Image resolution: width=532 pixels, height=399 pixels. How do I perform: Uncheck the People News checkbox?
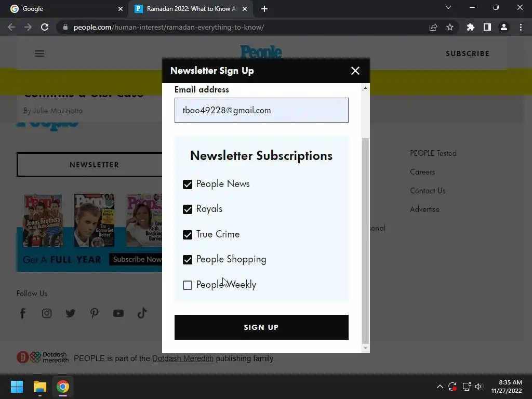187,184
